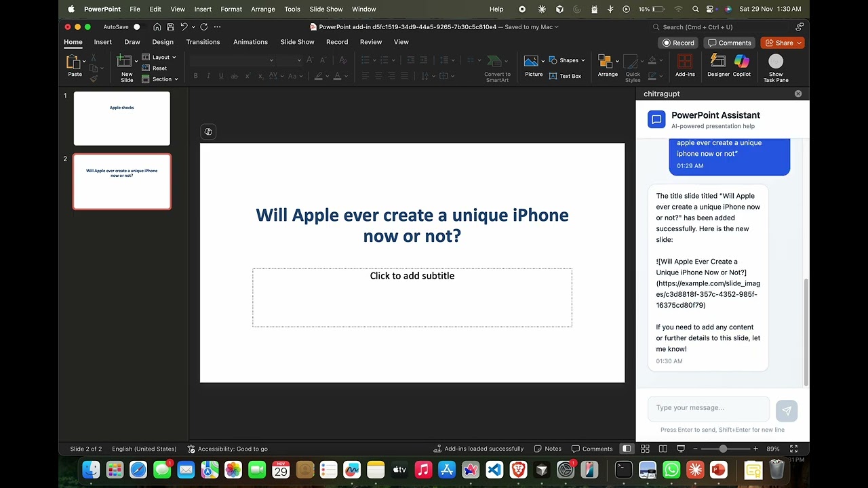The image size is (868, 488).
Task: Click the Home icon in the title bar
Action: 157,27
